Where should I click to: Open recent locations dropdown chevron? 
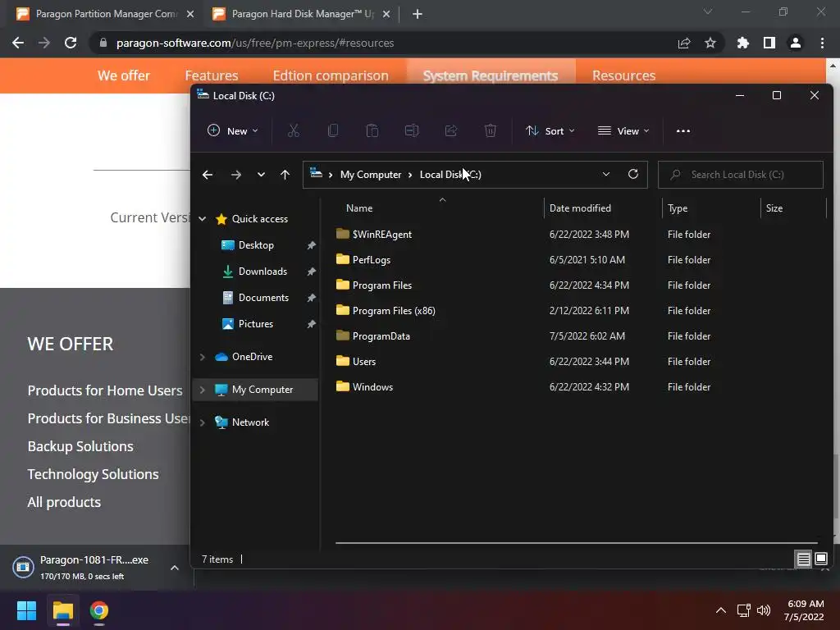(x=261, y=175)
